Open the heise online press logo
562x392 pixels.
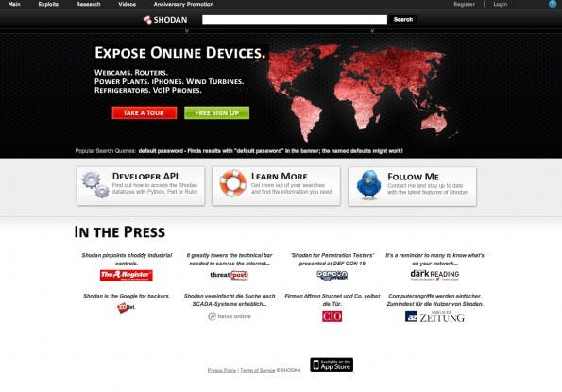[230, 316]
